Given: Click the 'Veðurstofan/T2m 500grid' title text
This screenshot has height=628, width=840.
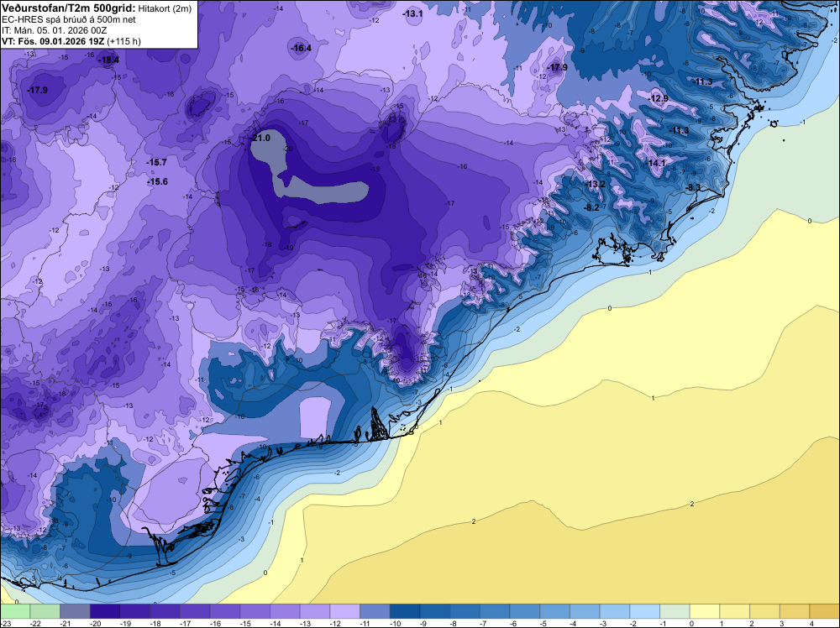Looking at the screenshot, I should click(69, 8).
